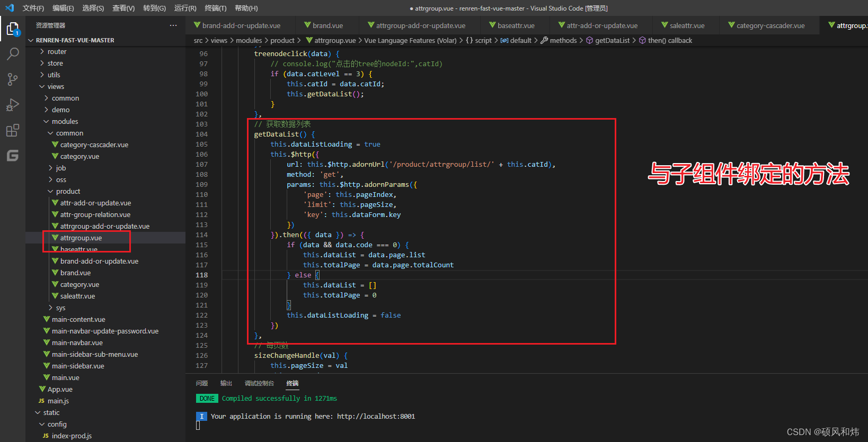Click terminal input cursor below running message

coord(198,426)
